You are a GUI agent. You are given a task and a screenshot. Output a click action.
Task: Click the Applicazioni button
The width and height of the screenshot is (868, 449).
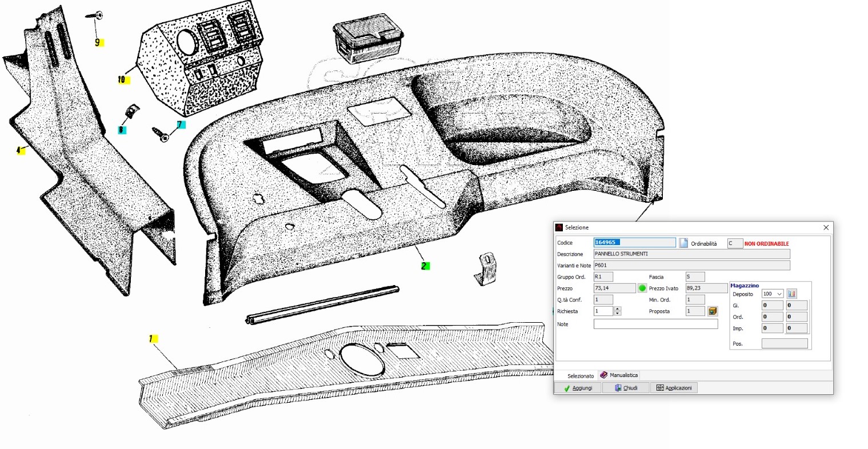(x=674, y=388)
